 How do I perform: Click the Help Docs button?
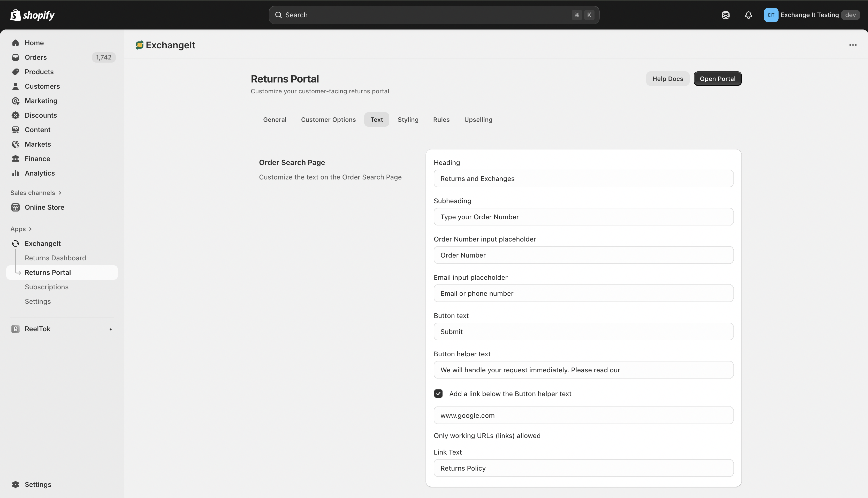click(x=667, y=79)
